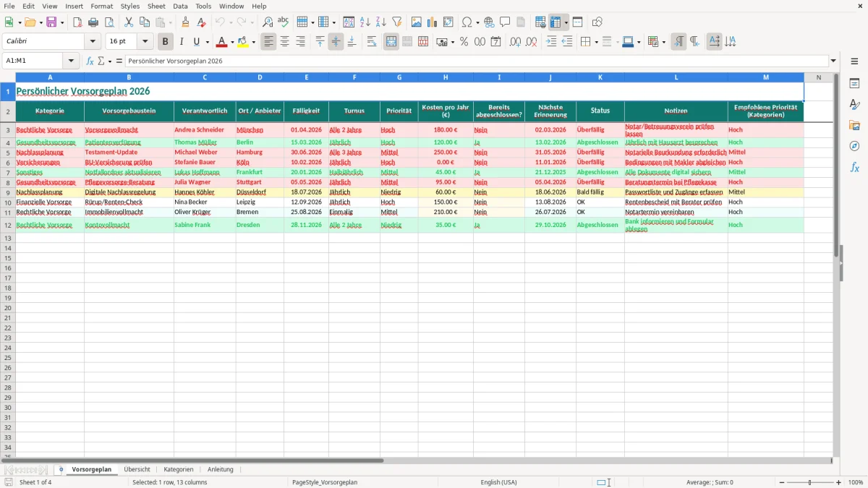Toggle Italic formatting
The height and width of the screenshot is (488, 868).
tap(181, 42)
